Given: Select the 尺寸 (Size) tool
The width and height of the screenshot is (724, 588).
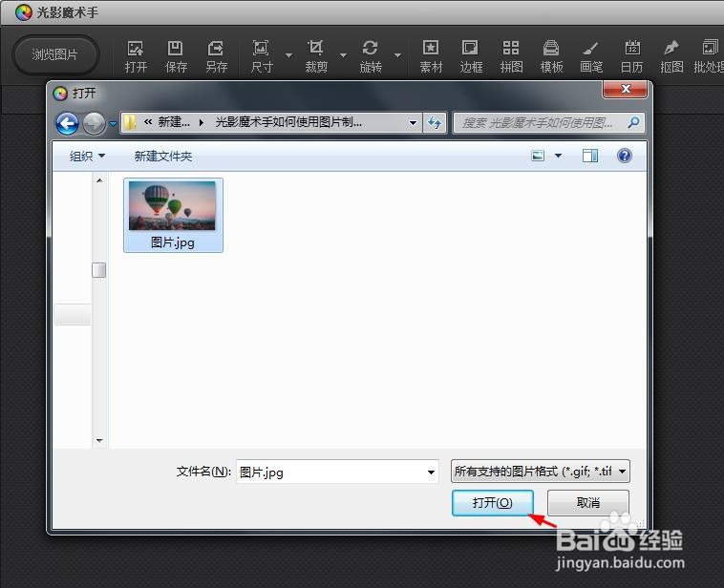Looking at the screenshot, I should click(262, 56).
